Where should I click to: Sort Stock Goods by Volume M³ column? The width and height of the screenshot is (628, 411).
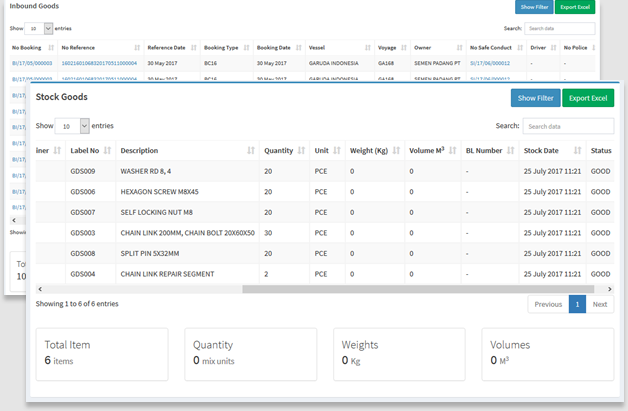[433, 151]
